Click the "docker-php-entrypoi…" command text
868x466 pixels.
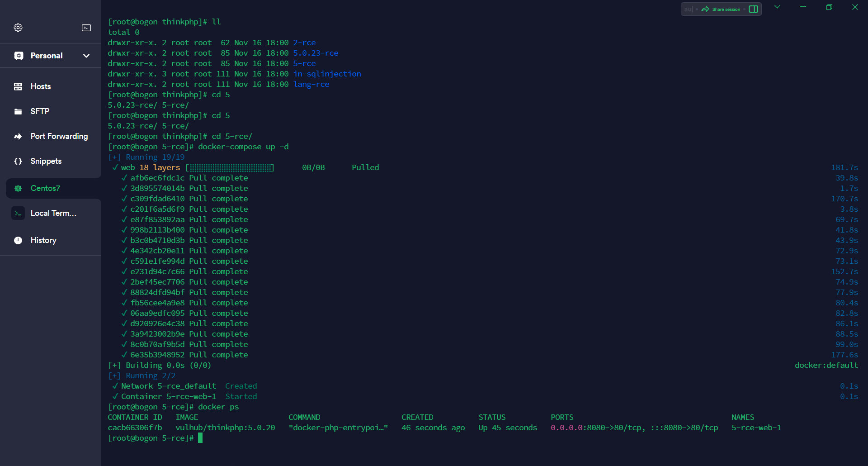point(338,428)
